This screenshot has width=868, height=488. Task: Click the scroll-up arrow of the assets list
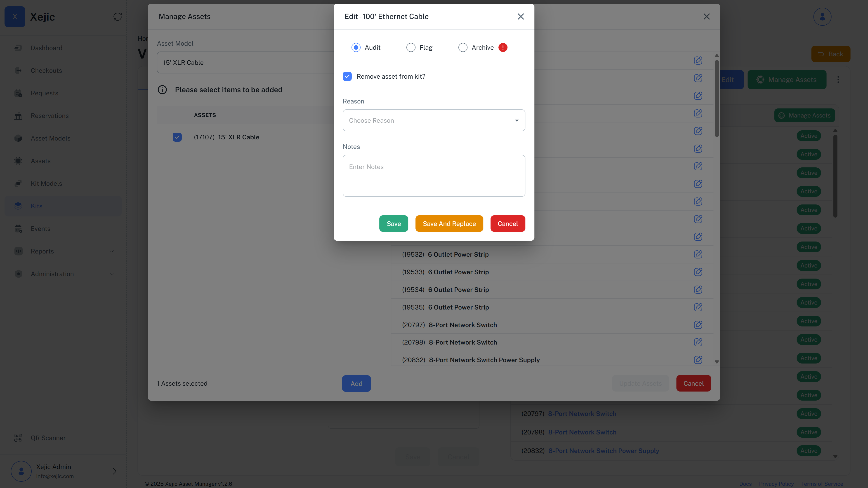[717, 56]
